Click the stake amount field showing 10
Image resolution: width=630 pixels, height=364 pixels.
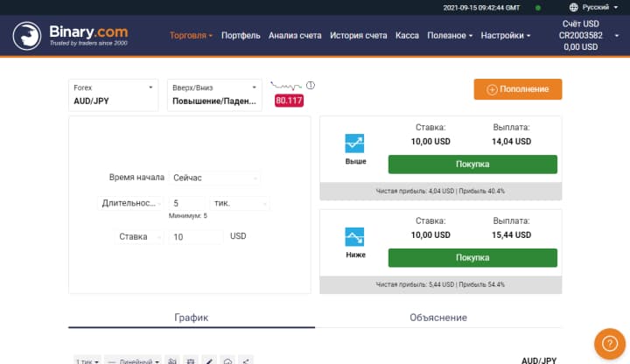click(x=196, y=236)
